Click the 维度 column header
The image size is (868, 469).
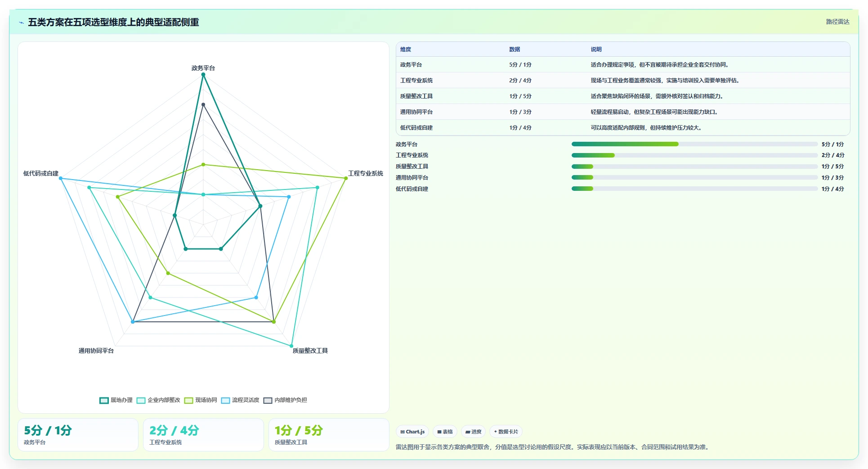tap(406, 50)
